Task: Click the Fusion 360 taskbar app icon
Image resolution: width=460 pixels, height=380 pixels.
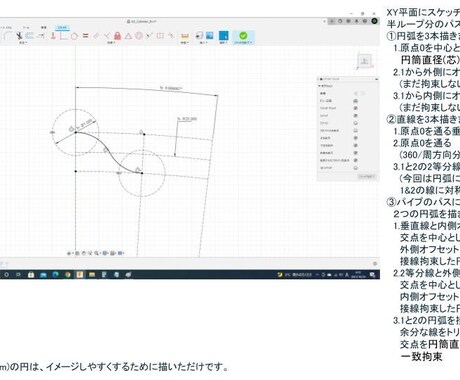Action: 80,275
